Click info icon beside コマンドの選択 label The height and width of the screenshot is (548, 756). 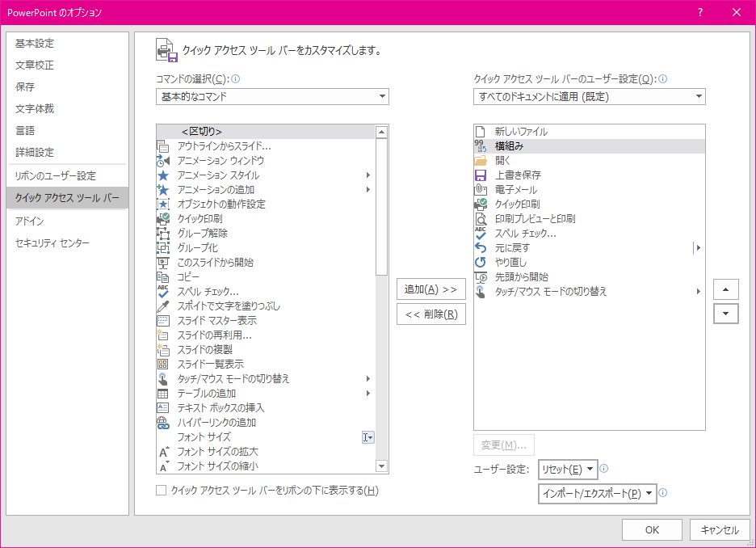[236, 79]
